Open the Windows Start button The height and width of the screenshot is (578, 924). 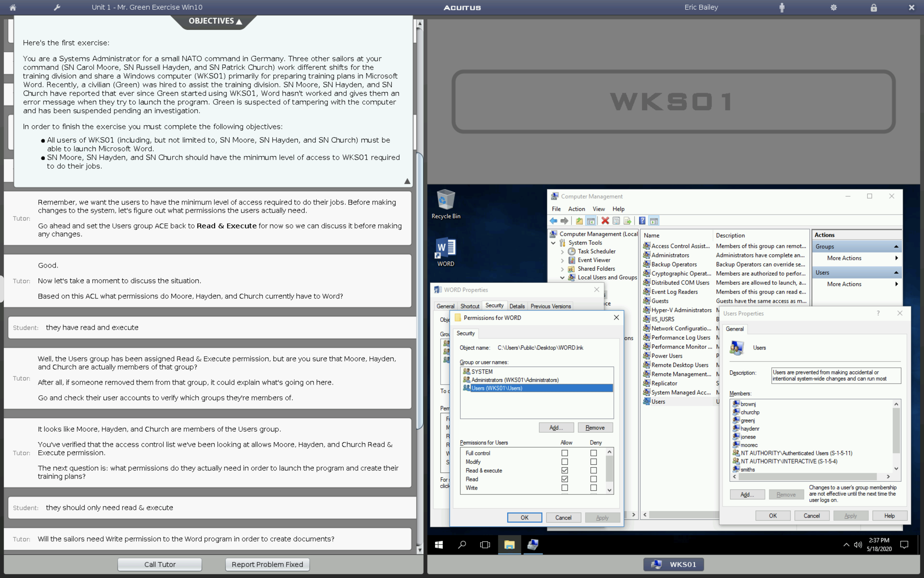[439, 544]
